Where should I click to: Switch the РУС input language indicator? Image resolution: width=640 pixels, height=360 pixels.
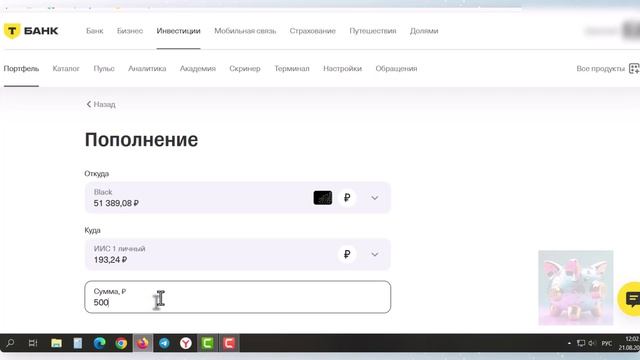point(607,343)
